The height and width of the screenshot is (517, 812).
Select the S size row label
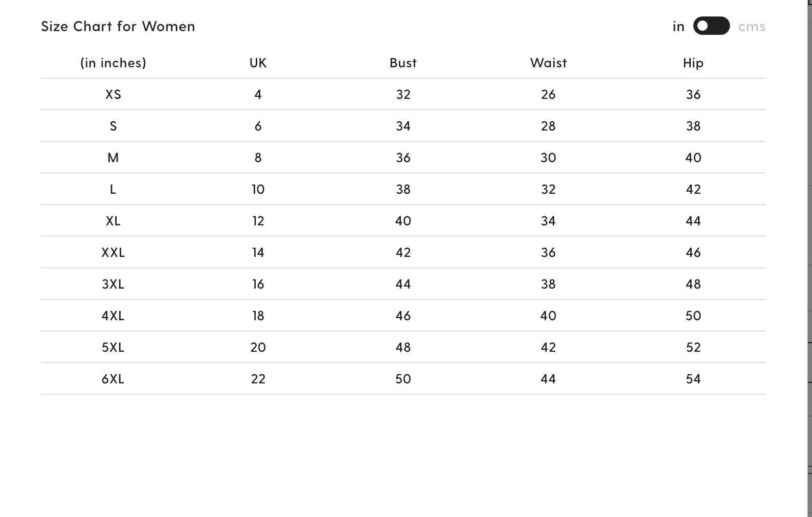click(113, 126)
